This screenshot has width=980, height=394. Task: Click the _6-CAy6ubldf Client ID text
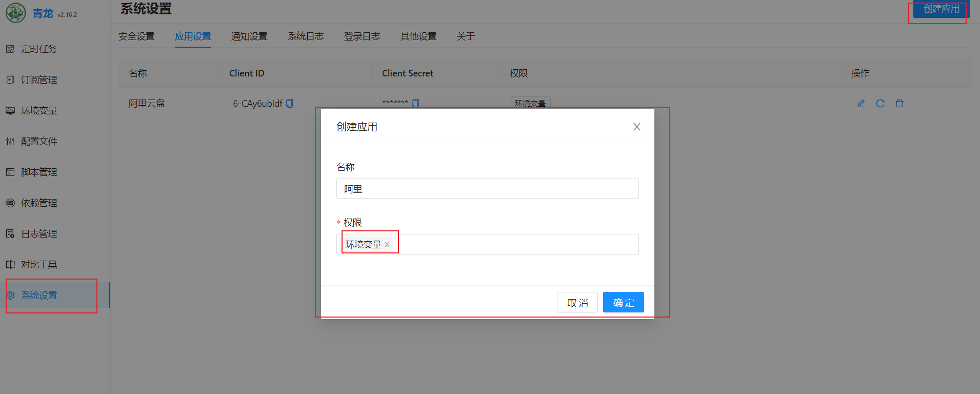tap(256, 104)
